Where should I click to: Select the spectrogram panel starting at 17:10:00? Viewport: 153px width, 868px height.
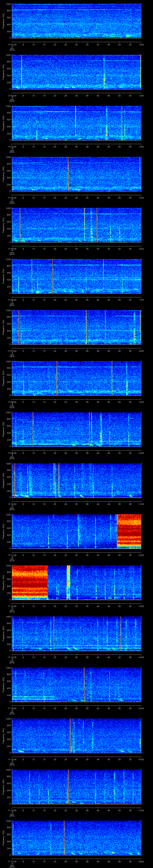point(77,481)
